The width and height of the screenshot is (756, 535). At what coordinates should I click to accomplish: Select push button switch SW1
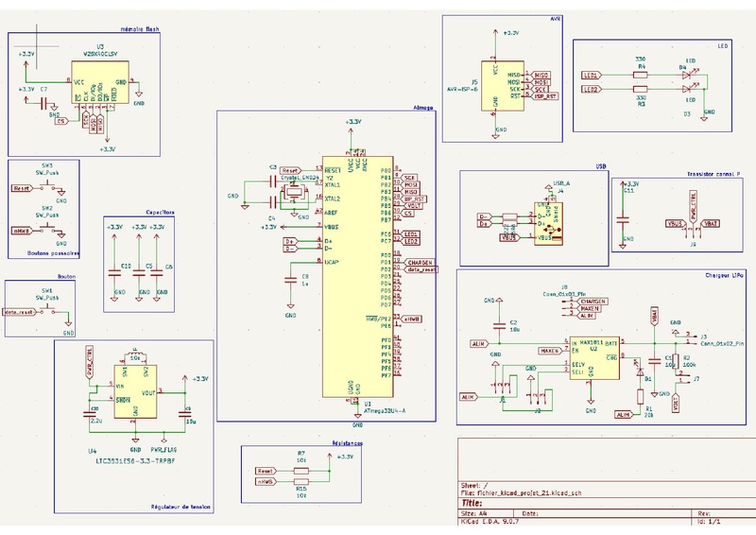(46, 309)
